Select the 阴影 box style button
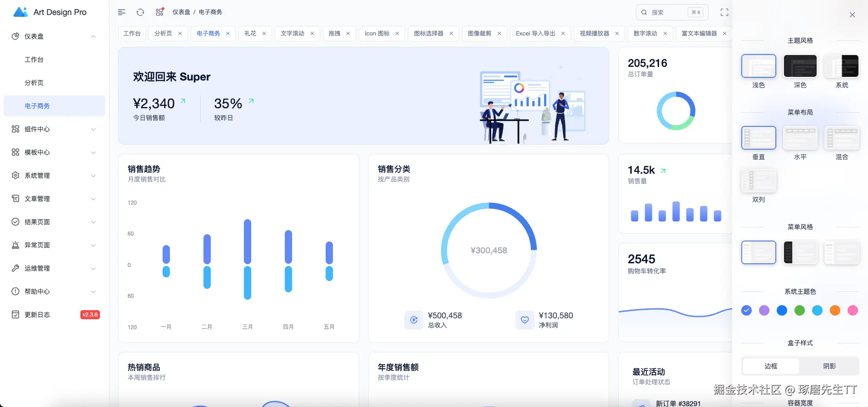Screen dimensions: 868x407 click(829, 366)
